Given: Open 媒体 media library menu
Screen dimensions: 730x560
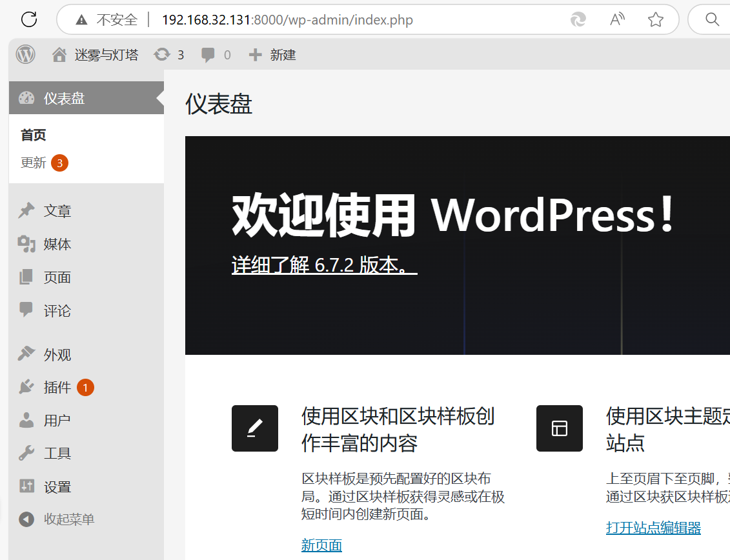Looking at the screenshot, I should click(57, 244).
